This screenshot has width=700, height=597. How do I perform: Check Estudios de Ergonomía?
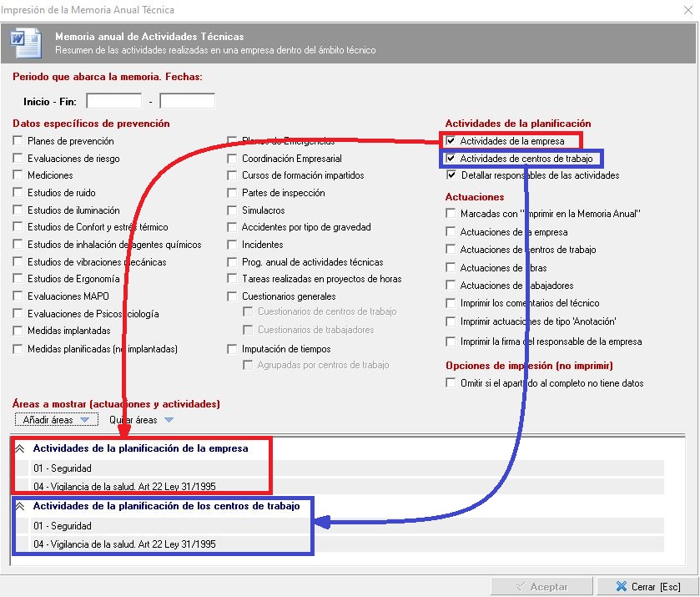18,278
